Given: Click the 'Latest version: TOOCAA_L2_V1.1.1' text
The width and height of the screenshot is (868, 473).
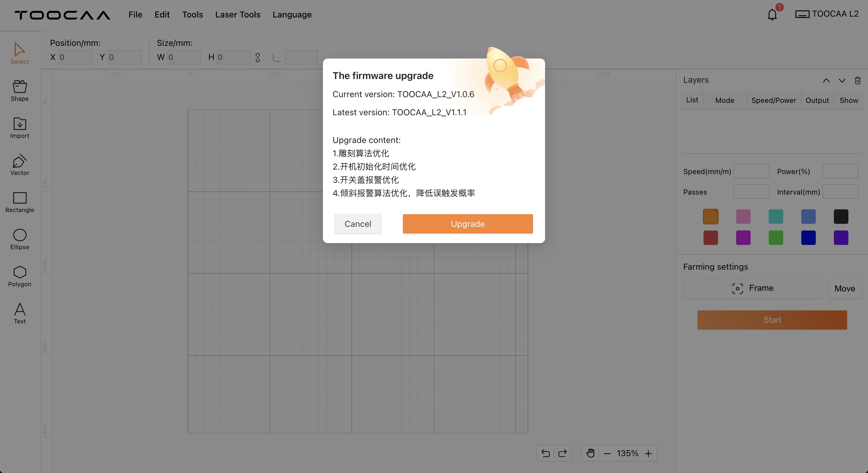Looking at the screenshot, I should (x=399, y=112).
